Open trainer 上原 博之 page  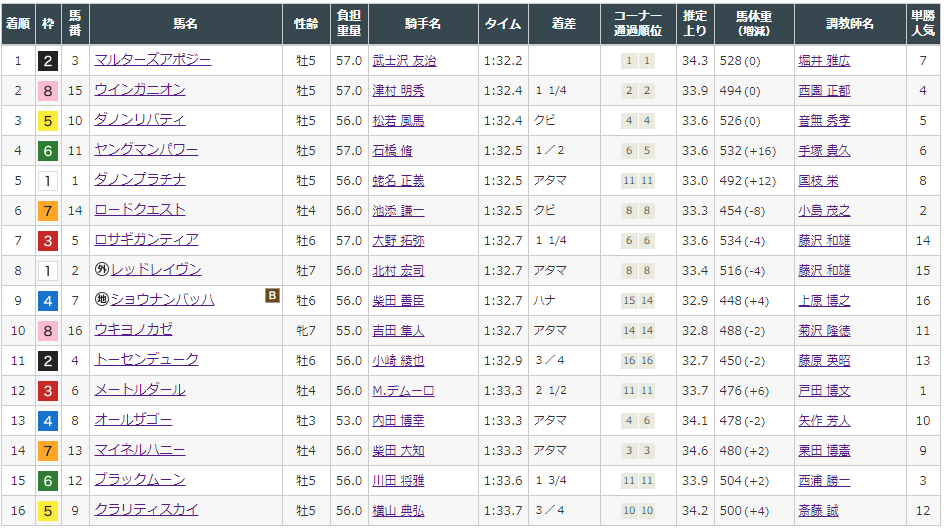coord(824,301)
